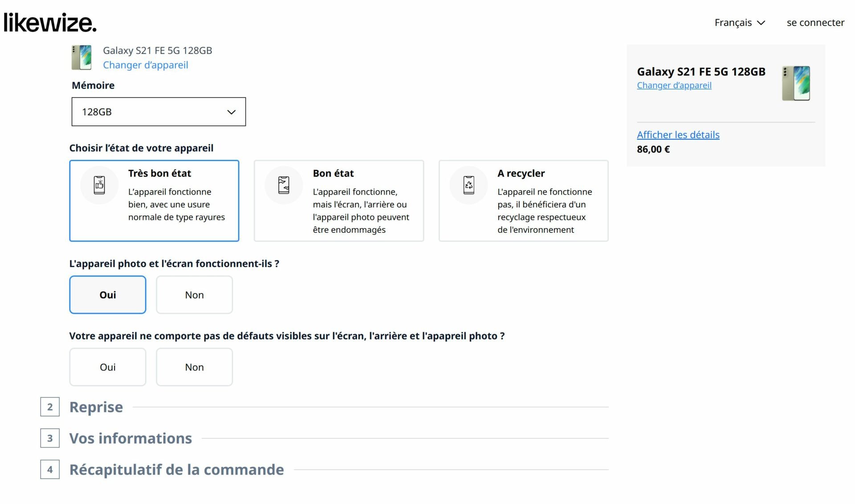Select the Très bon état condition card

tap(154, 201)
